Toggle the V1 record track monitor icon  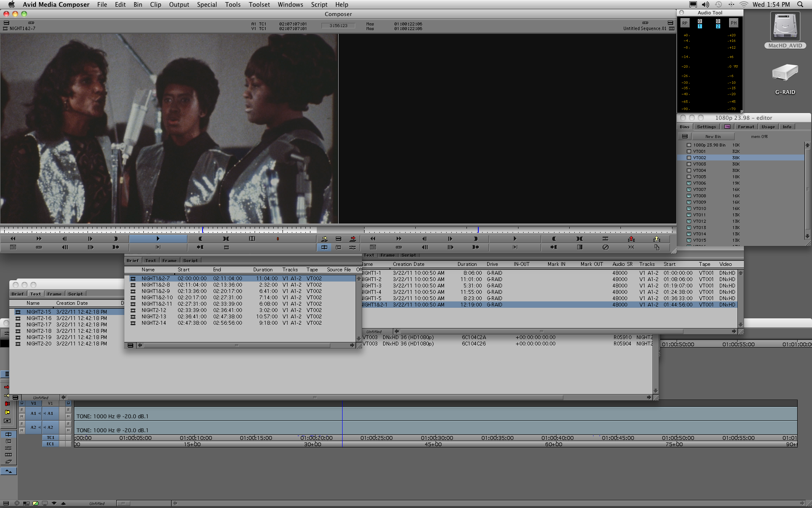68,403
